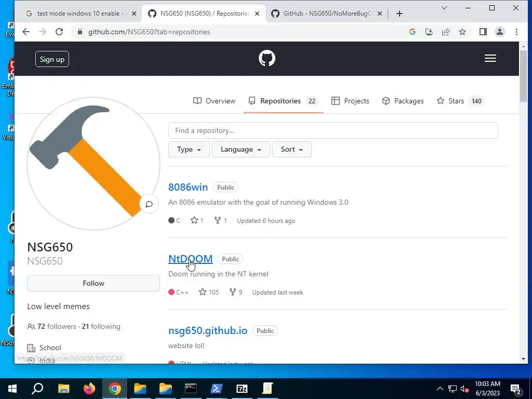Open PowerShell from taskbar
The height and width of the screenshot is (399, 532).
(216, 389)
